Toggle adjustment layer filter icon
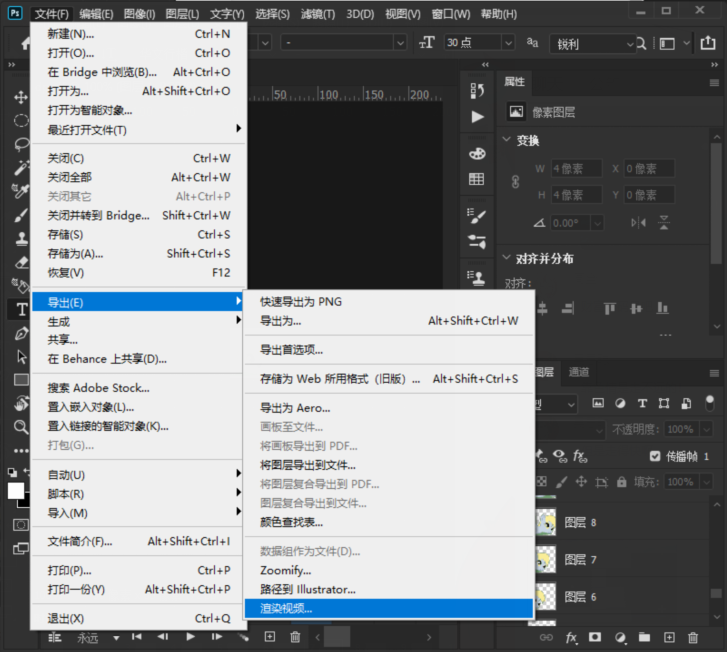727x652 pixels. point(620,403)
